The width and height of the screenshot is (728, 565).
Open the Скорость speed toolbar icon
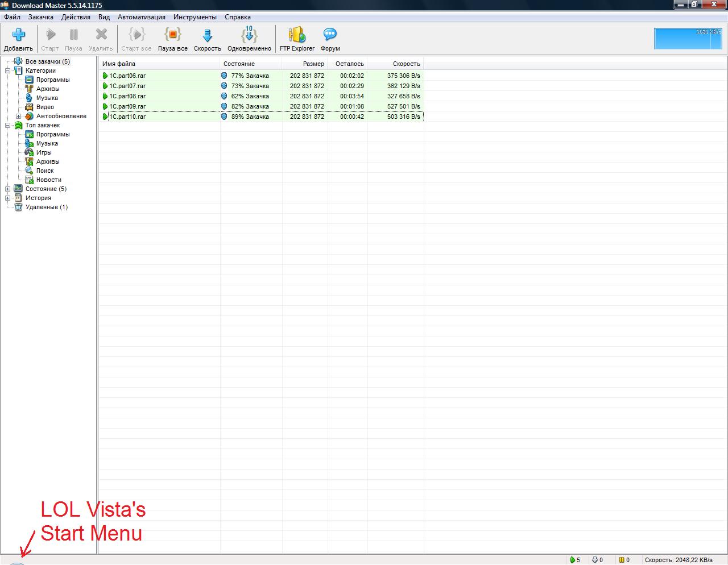(x=207, y=35)
